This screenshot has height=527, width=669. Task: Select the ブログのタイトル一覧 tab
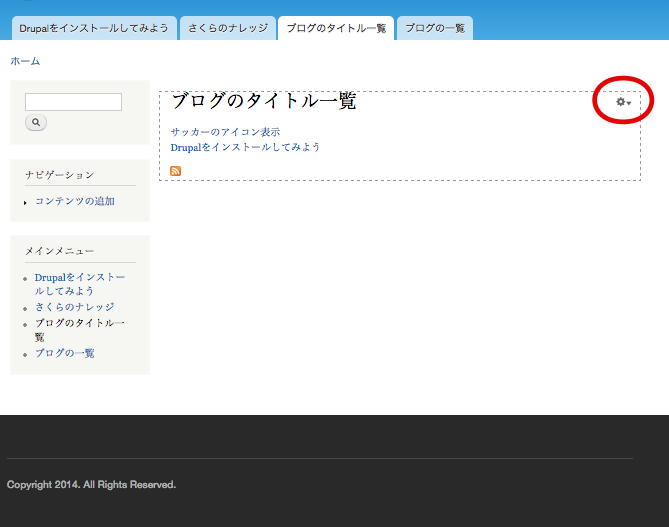point(335,28)
